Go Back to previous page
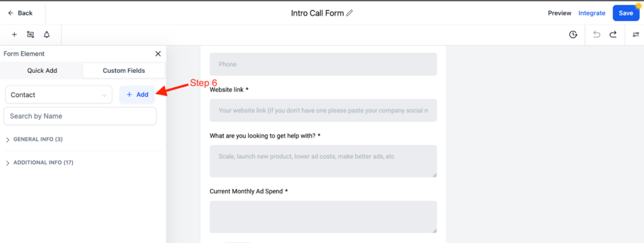This screenshot has height=243, width=644. 20,13
